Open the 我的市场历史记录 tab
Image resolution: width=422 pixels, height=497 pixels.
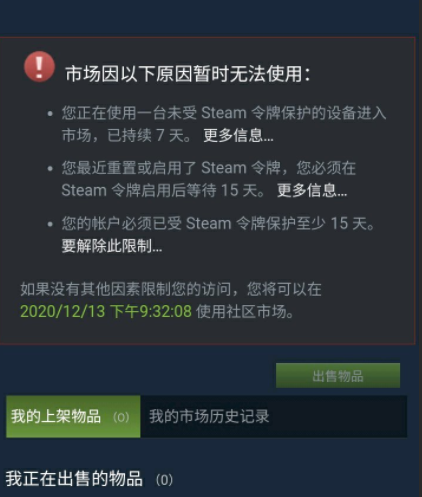209,417
